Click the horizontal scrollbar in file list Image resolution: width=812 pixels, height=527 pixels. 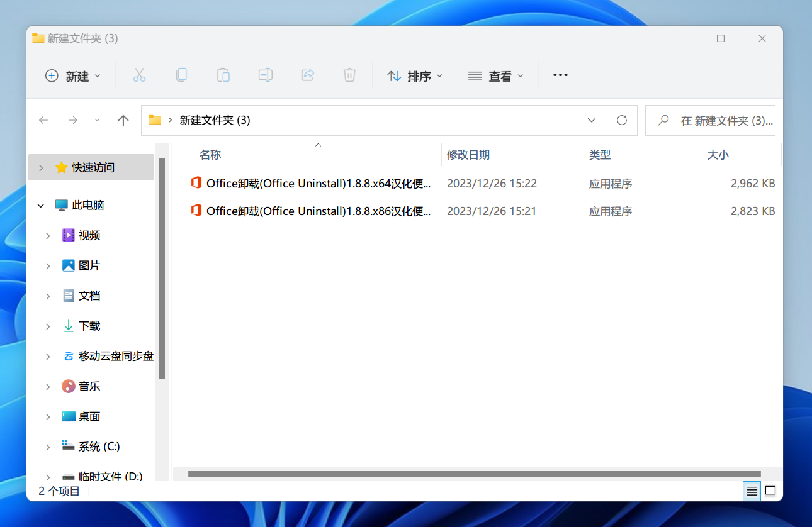pyautogui.click(x=474, y=474)
